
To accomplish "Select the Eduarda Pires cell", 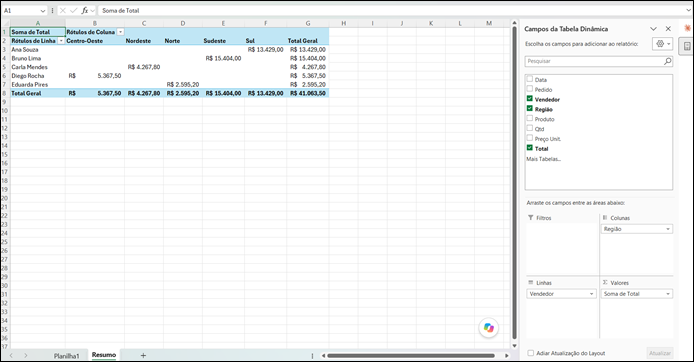I will click(38, 85).
